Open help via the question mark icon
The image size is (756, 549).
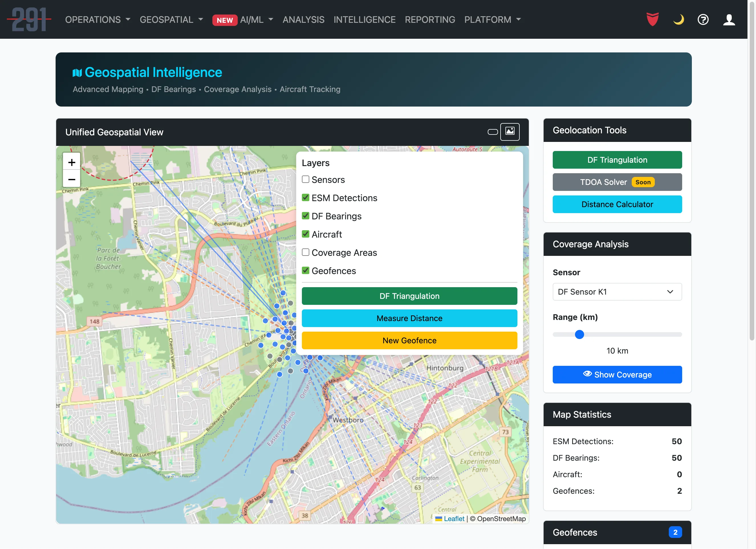click(703, 19)
